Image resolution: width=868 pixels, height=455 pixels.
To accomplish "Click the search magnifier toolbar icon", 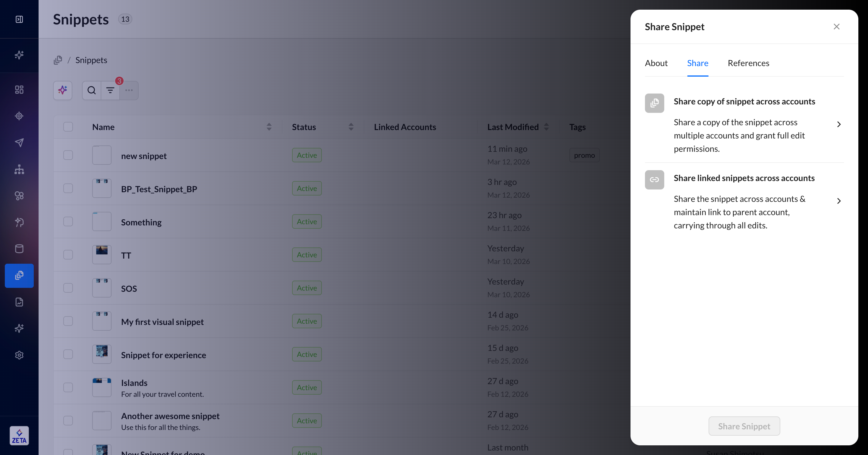I will [x=91, y=90].
